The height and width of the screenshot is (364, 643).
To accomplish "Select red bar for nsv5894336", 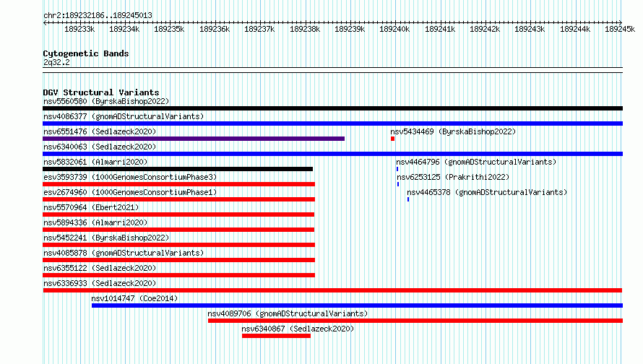I will (178, 230).
